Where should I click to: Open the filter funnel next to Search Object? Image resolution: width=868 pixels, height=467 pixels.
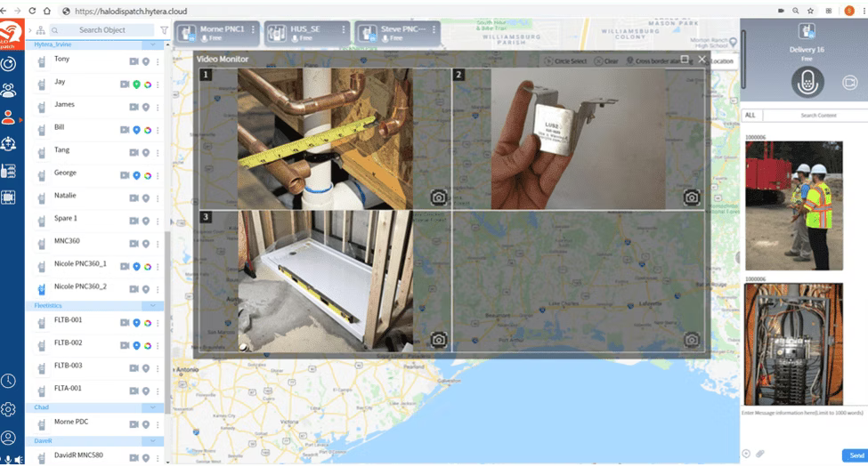[x=164, y=30]
